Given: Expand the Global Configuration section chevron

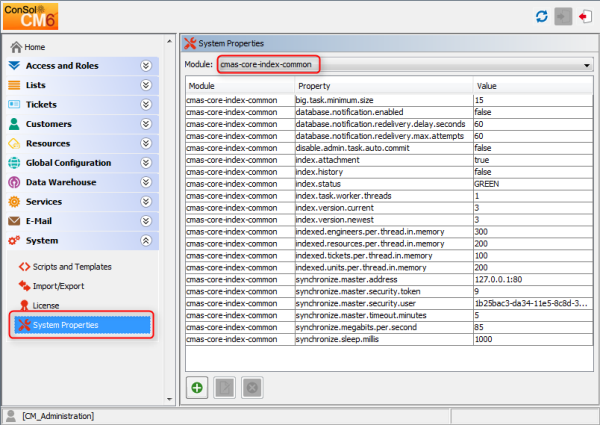Looking at the screenshot, I should [146, 163].
